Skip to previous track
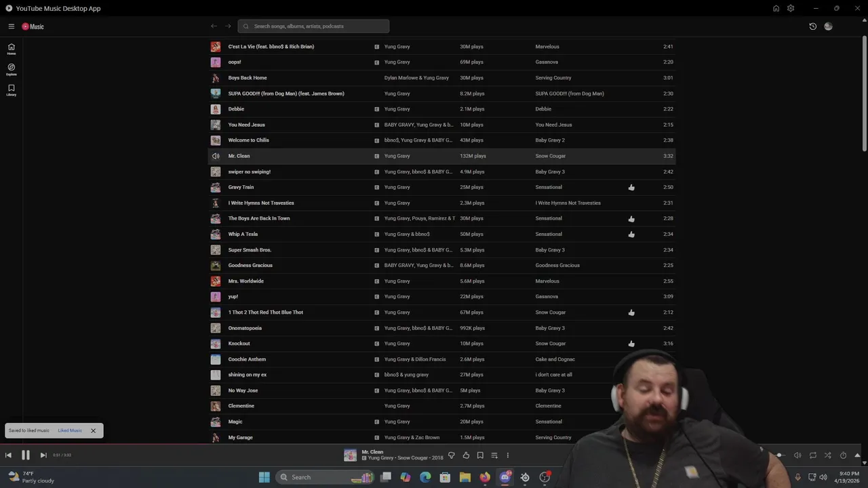The image size is (868, 488). tap(8, 455)
